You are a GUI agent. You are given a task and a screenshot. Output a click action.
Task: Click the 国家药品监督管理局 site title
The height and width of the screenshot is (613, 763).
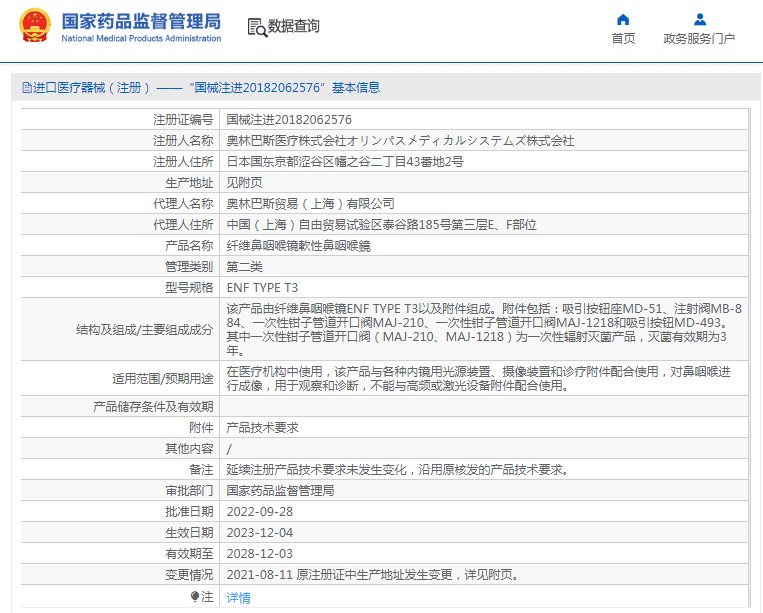click(141, 21)
